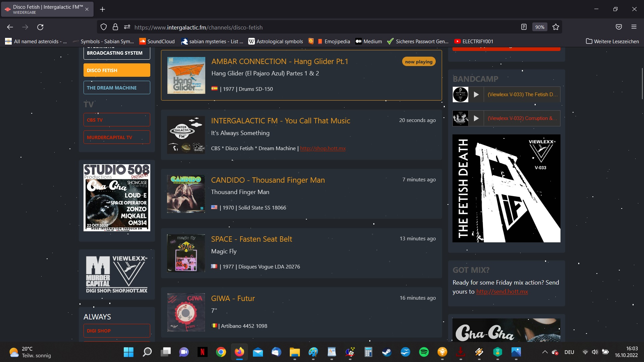Play the Viewlexx V-033 Bandcamp track
Image resolution: width=644 pixels, height=362 pixels.
(x=476, y=95)
